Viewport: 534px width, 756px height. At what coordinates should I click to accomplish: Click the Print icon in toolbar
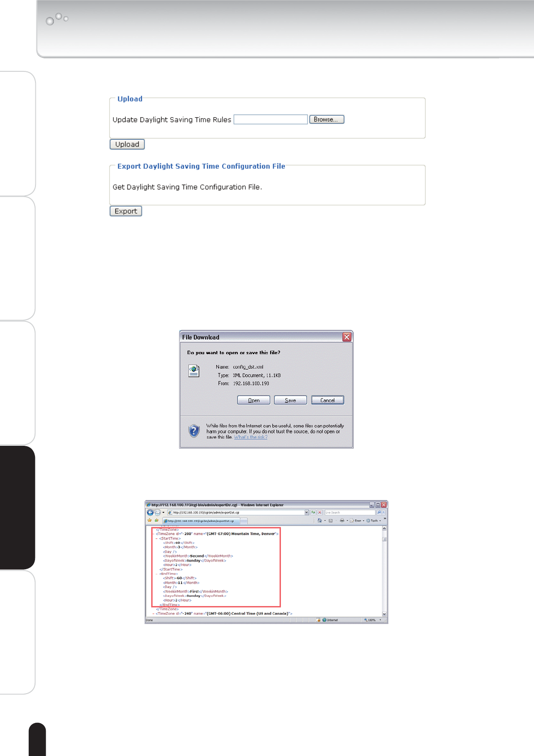coord(342,521)
